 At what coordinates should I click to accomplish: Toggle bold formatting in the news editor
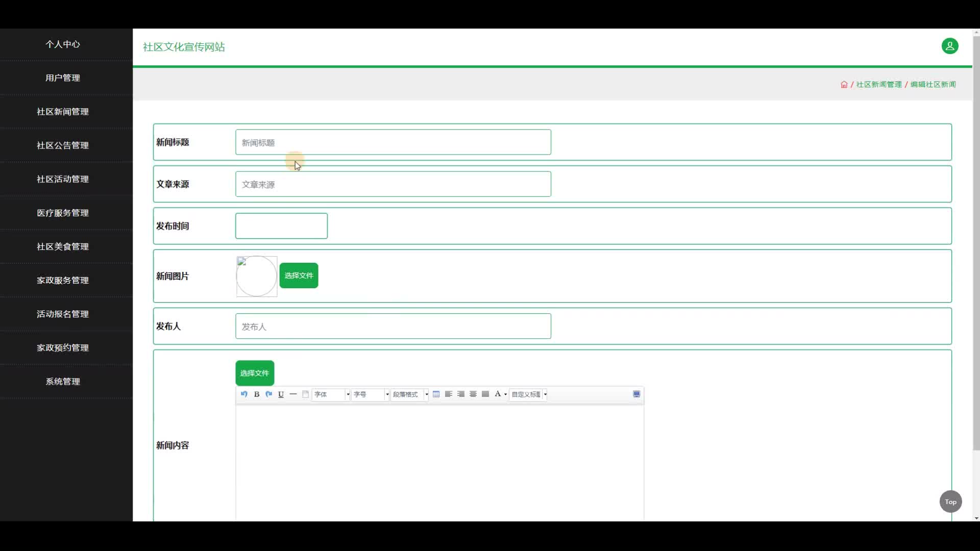click(257, 394)
